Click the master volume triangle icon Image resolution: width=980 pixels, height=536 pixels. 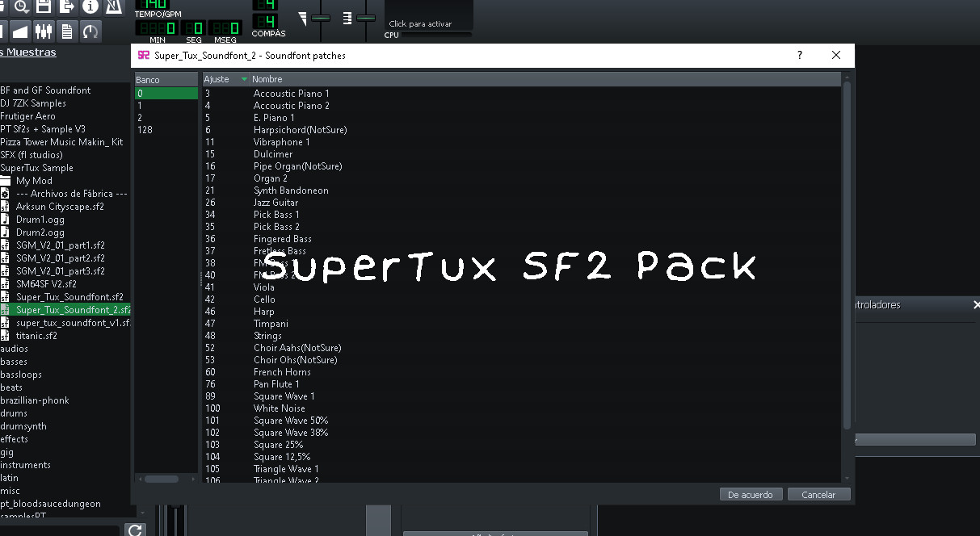click(x=301, y=17)
